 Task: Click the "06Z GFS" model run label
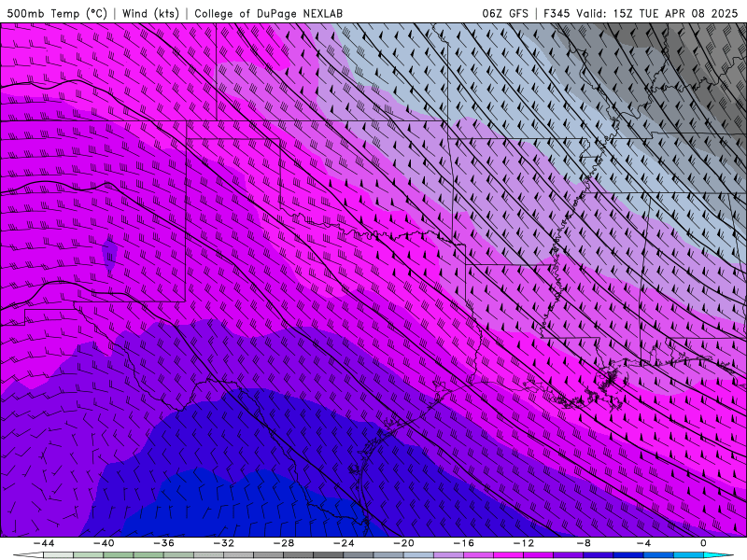click(505, 13)
